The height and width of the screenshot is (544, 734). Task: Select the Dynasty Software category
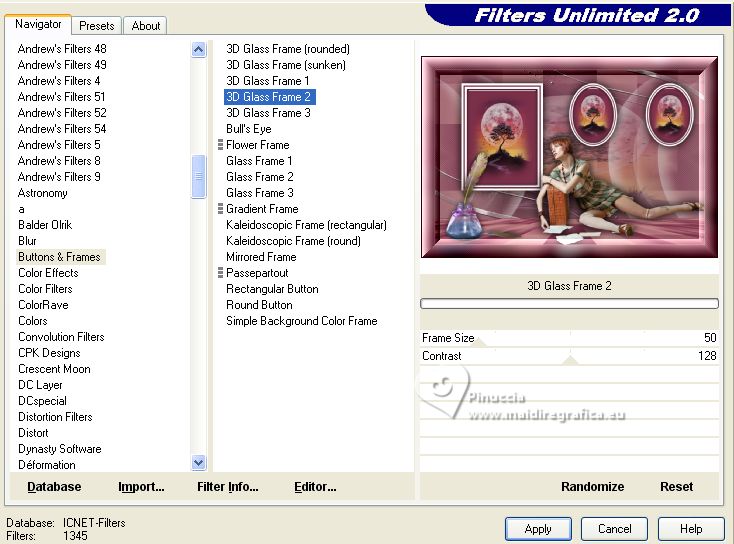point(60,449)
